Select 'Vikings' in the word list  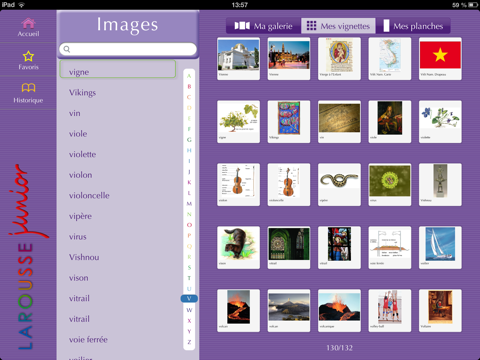pos(82,93)
